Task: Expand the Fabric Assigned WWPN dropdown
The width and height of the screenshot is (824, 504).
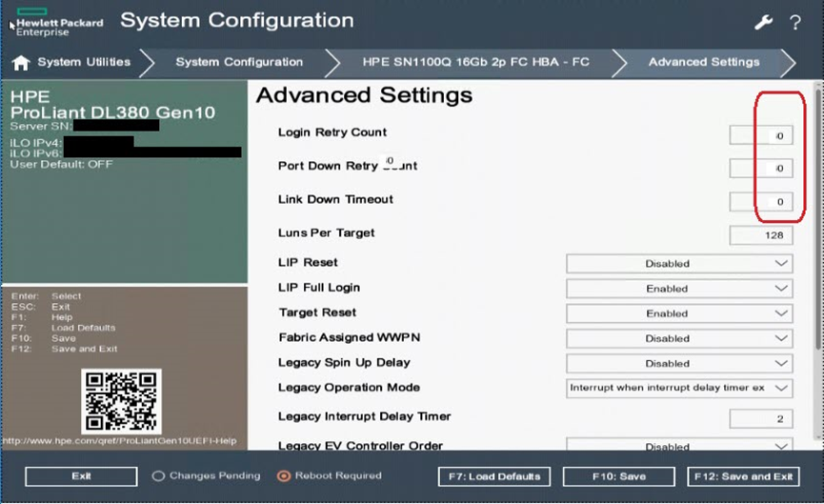Action: 679,338
